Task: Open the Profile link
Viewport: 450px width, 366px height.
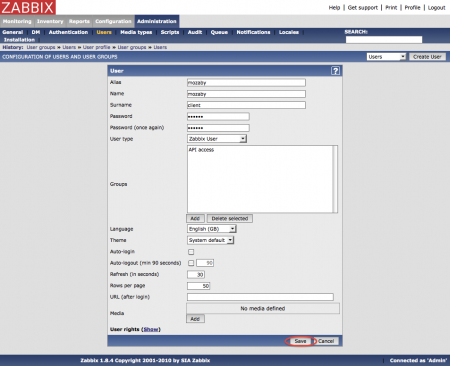Action: pos(412,7)
